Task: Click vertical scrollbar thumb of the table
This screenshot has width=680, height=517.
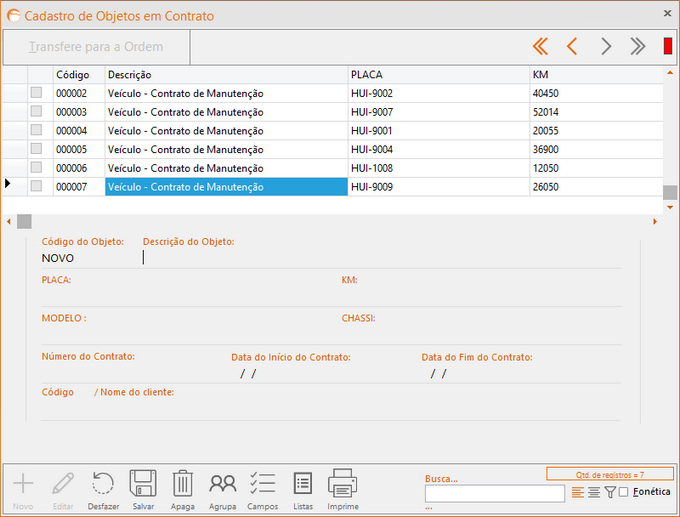Action: 670,192
